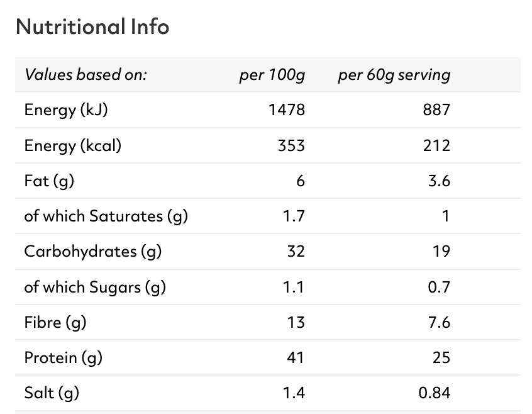The width and height of the screenshot is (532, 414).
Task: Click the 'per 100g' column header
Action: click(x=272, y=76)
